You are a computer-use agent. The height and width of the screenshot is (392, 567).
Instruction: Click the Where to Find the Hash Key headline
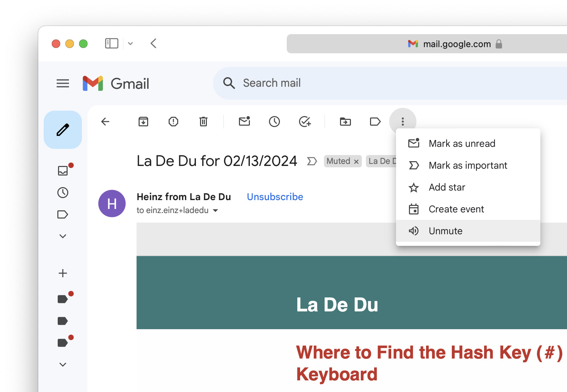(429, 363)
